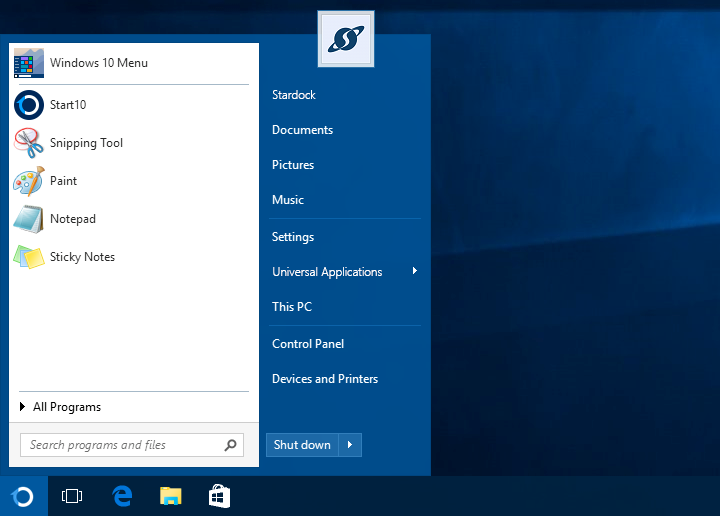Viewport: 720px width, 516px height.
Task: Open File Explorer from the taskbar
Action: pos(171,496)
